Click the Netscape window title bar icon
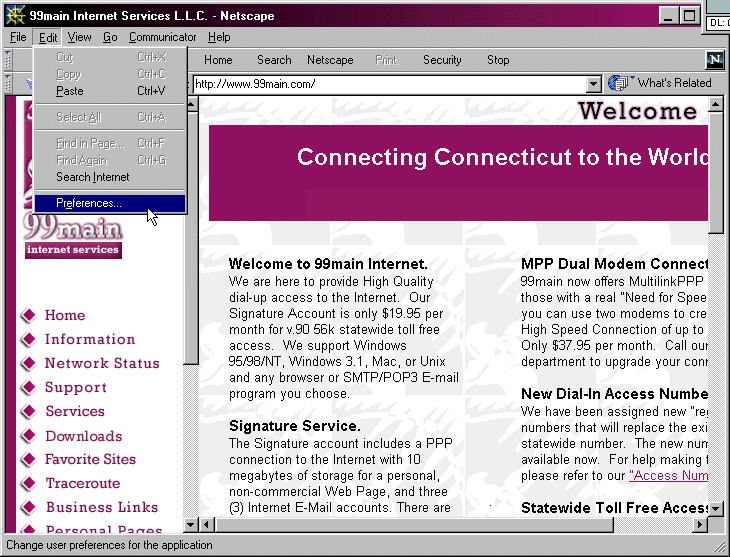Image resolution: width=730 pixels, height=557 pixels. [x=15, y=15]
